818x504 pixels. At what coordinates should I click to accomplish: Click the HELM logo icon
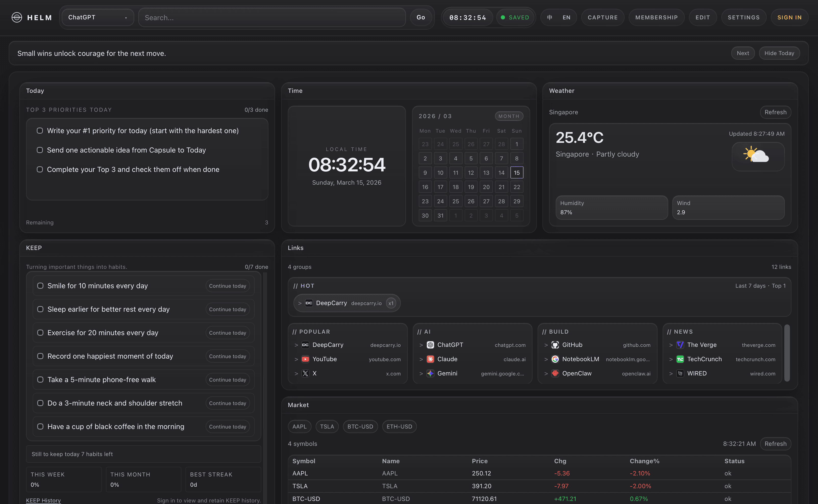click(x=17, y=17)
